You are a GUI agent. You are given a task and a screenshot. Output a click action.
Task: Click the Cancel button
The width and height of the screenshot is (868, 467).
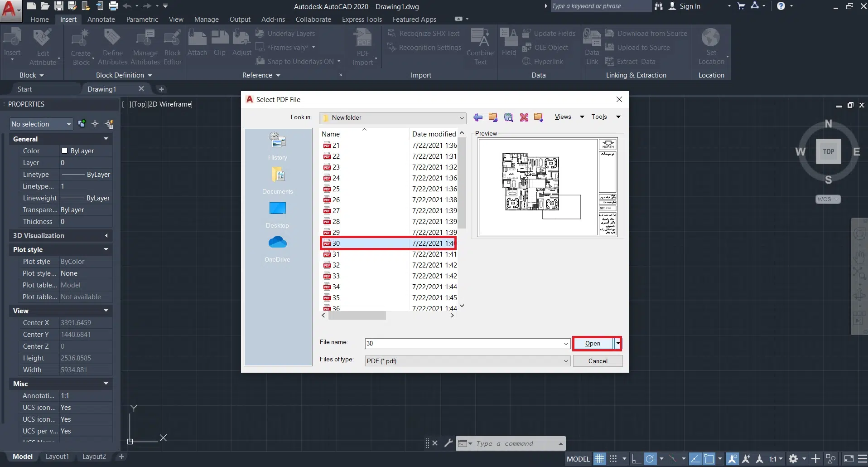pyautogui.click(x=598, y=361)
